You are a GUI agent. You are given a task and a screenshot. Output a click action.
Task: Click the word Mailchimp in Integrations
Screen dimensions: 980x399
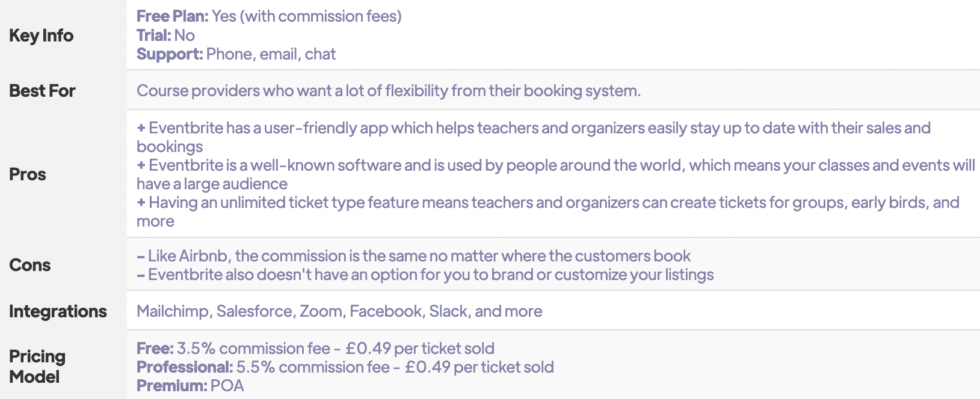(x=173, y=311)
